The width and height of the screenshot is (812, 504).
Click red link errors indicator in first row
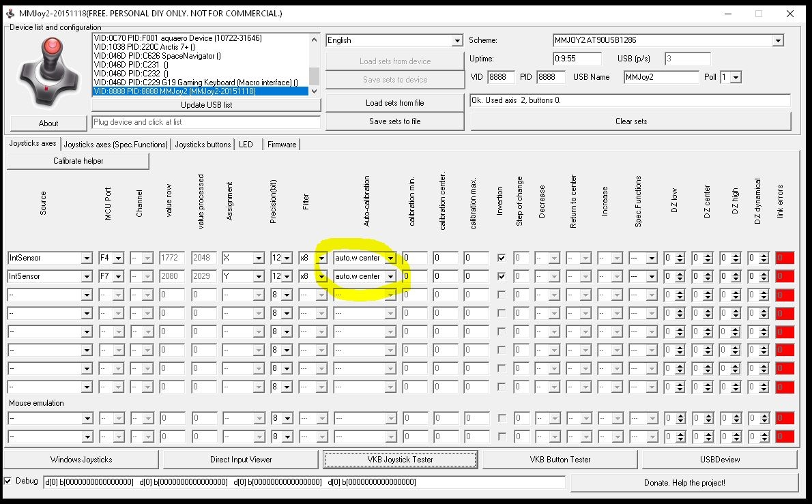point(785,258)
